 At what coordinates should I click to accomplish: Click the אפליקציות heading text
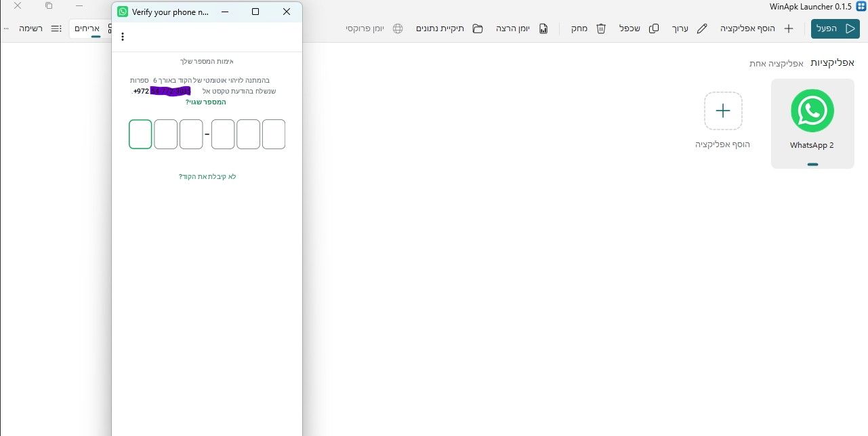[833, 62]
